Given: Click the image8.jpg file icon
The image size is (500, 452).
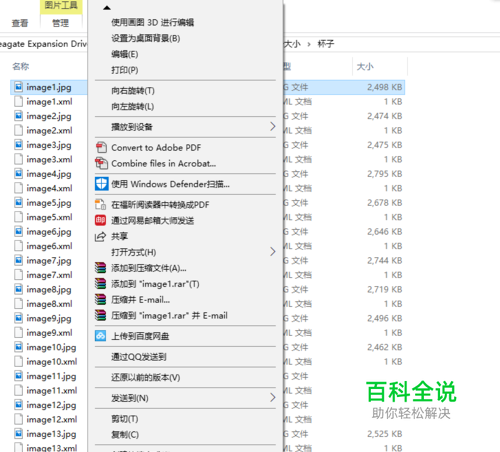Looking at the screenshot, I should coord(19,289).
